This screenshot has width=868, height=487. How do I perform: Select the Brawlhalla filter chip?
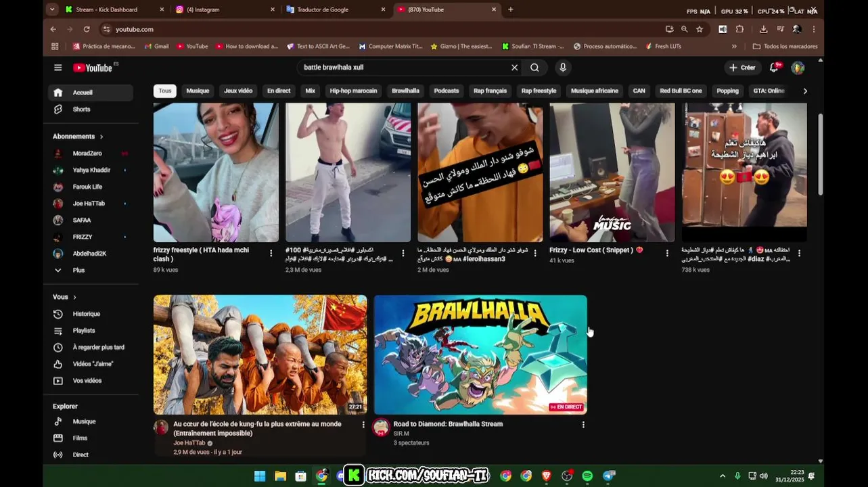405,91
